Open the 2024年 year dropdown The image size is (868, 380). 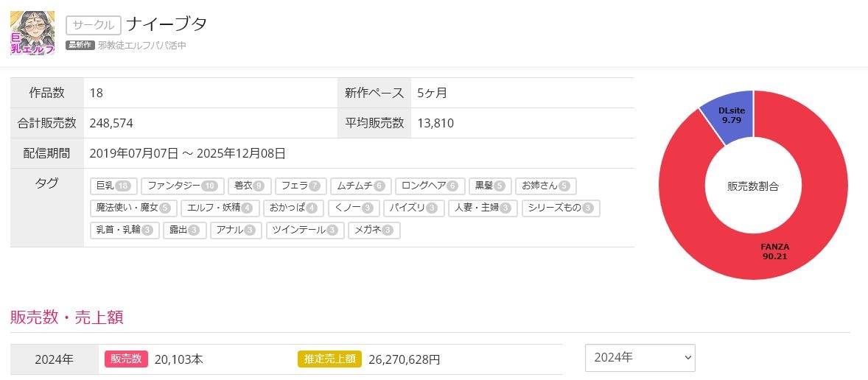point(640,358)
